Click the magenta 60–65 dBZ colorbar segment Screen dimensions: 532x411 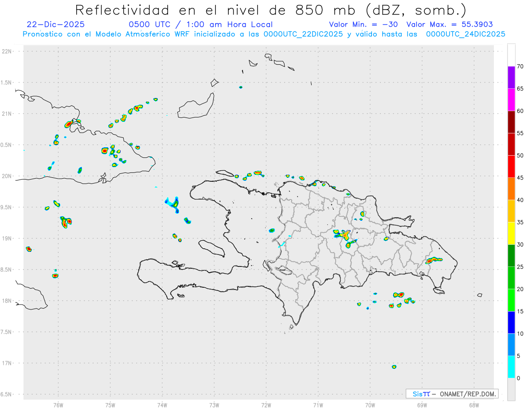click(x=511, y=100)
